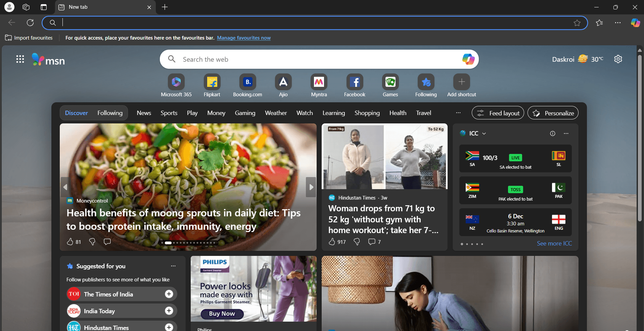The image size is (644, 331).
Task: Like the moong sprouts article
Action: [x=70, y=242]
